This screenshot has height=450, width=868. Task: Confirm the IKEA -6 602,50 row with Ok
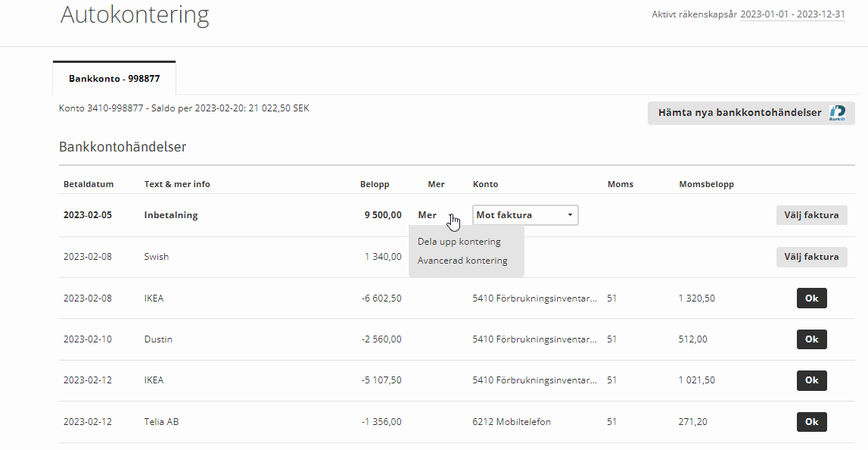point(811,298)
